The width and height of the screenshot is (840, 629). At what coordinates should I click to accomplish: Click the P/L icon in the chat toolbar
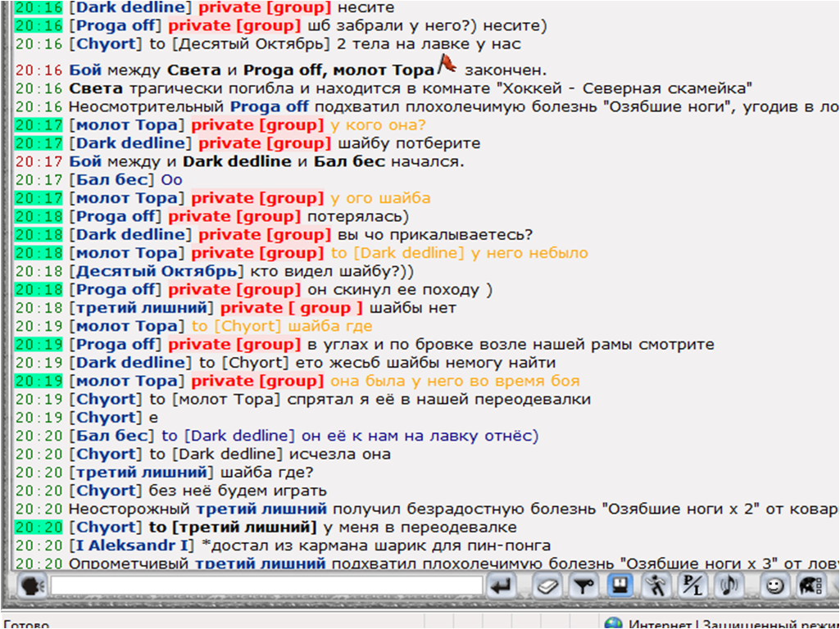point(692,586)
